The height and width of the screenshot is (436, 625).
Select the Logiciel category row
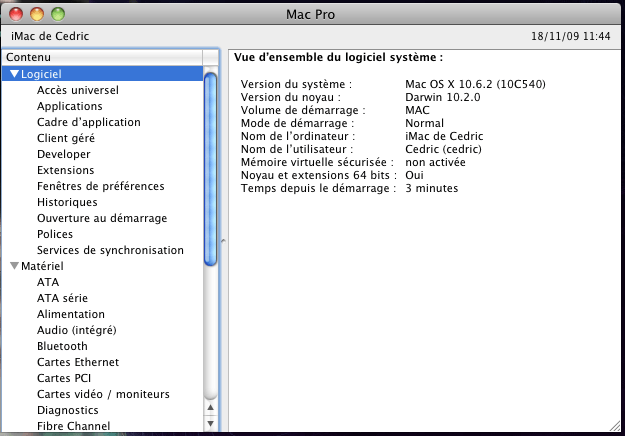tap(102, 74)
